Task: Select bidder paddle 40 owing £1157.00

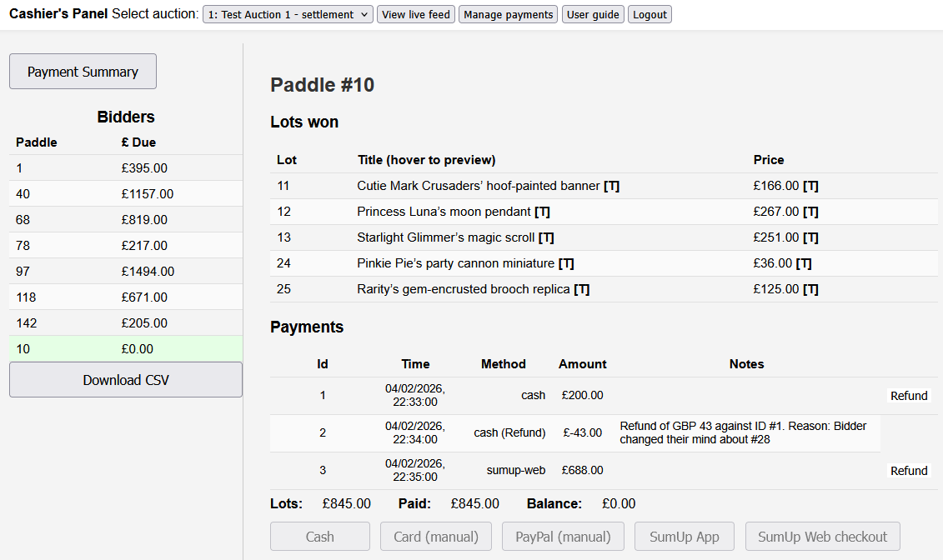Action: click(125, 194)
